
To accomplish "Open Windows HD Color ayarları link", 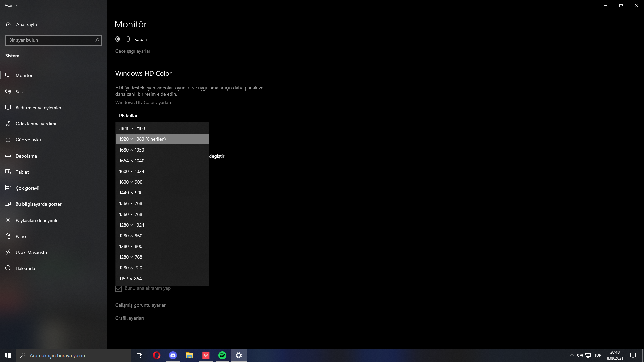I will 143,102.
